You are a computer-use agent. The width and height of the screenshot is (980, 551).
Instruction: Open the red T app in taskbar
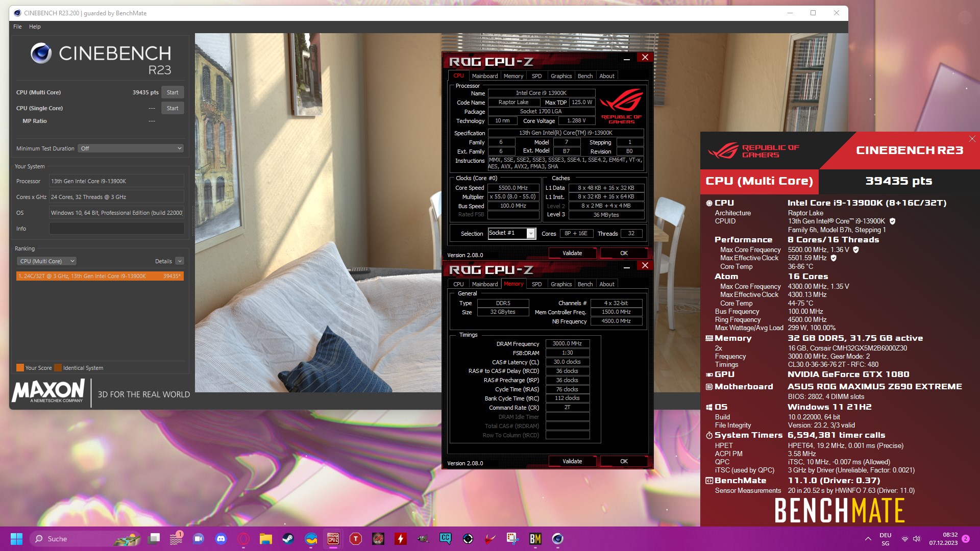(356, 539)
